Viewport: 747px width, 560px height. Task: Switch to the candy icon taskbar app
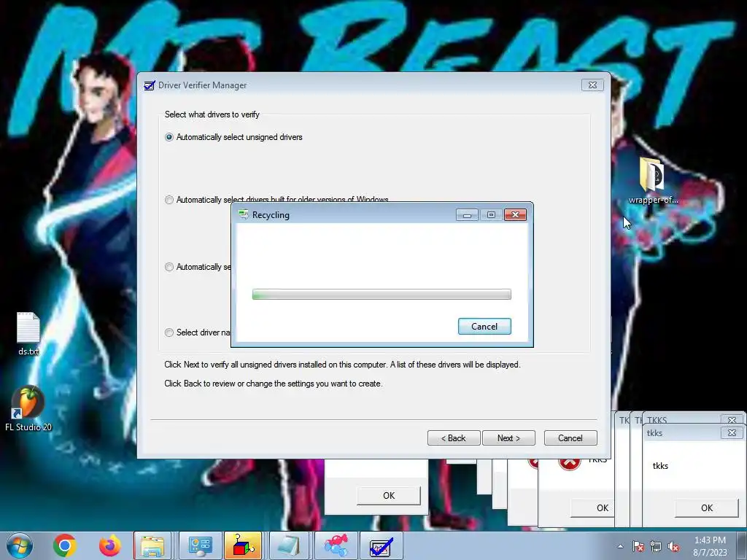point(336,545)
